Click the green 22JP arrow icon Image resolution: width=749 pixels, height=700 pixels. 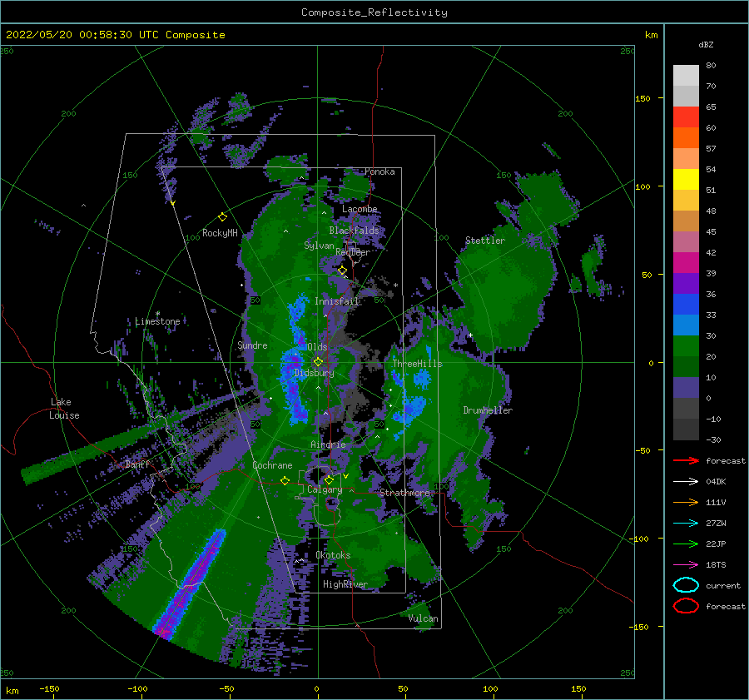coord(686,544)
